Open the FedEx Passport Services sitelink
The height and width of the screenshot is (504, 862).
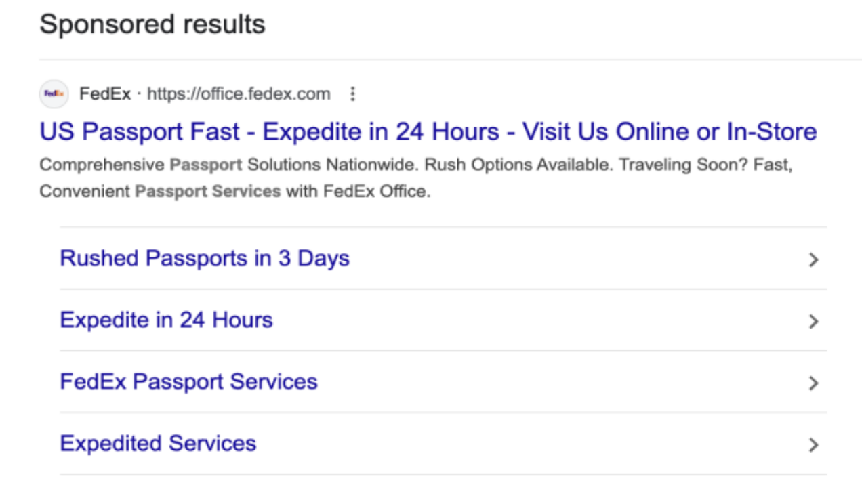point(189,381)
